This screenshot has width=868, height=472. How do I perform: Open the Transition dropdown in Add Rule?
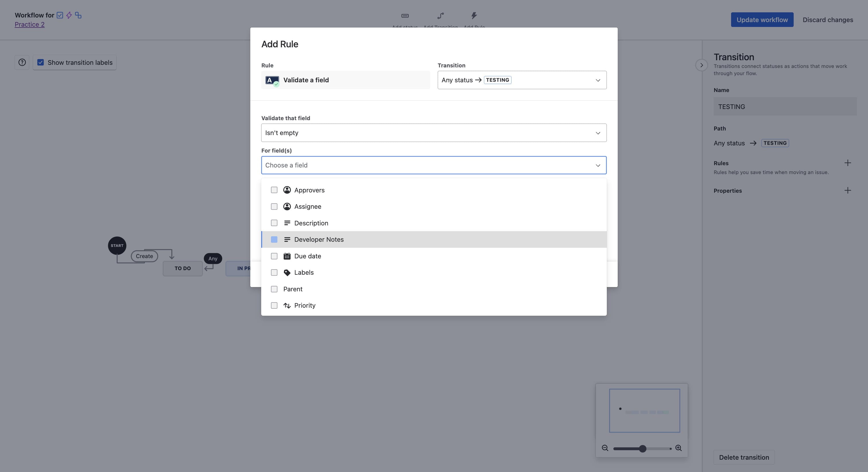coord(522,80)
